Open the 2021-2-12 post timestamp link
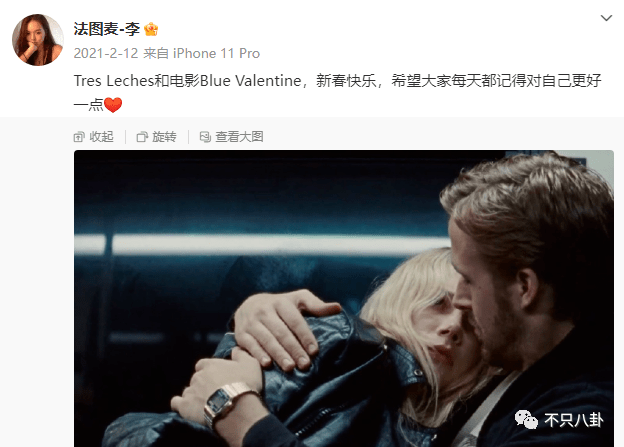Image resolution: width=624 pixels, height=447 pixels. tap(105, 53)
